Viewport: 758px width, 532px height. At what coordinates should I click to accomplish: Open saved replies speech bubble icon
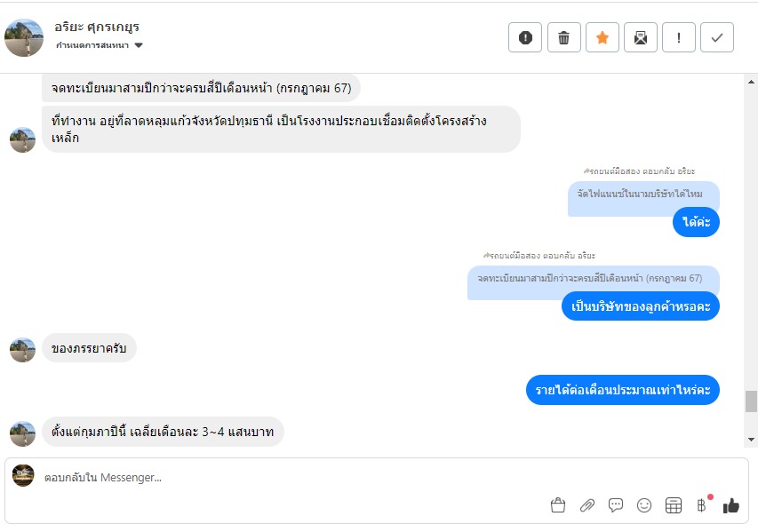(616, 505)
